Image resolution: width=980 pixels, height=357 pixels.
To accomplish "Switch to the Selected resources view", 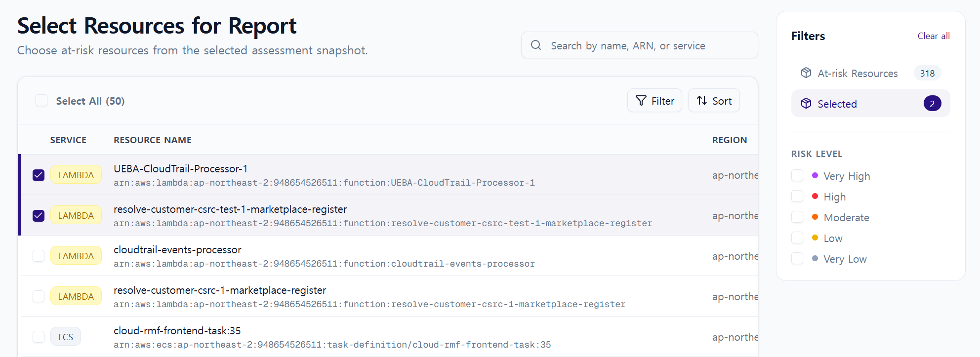I will point(870,103).
